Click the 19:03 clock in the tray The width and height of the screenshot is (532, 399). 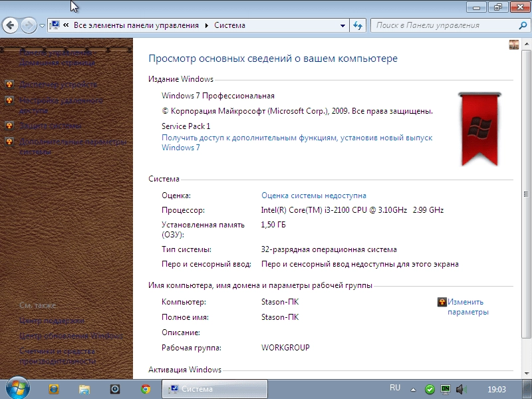pos(496,390)
